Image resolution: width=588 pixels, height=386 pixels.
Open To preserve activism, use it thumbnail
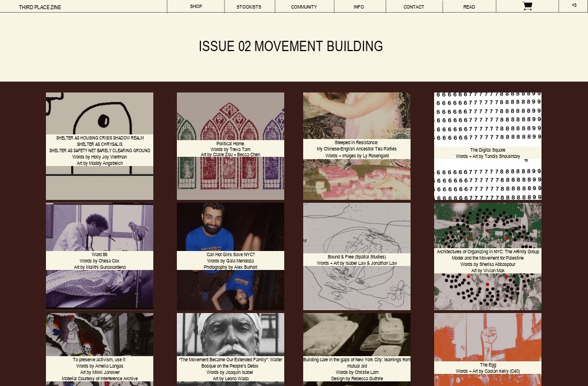[x=99, y=350]
